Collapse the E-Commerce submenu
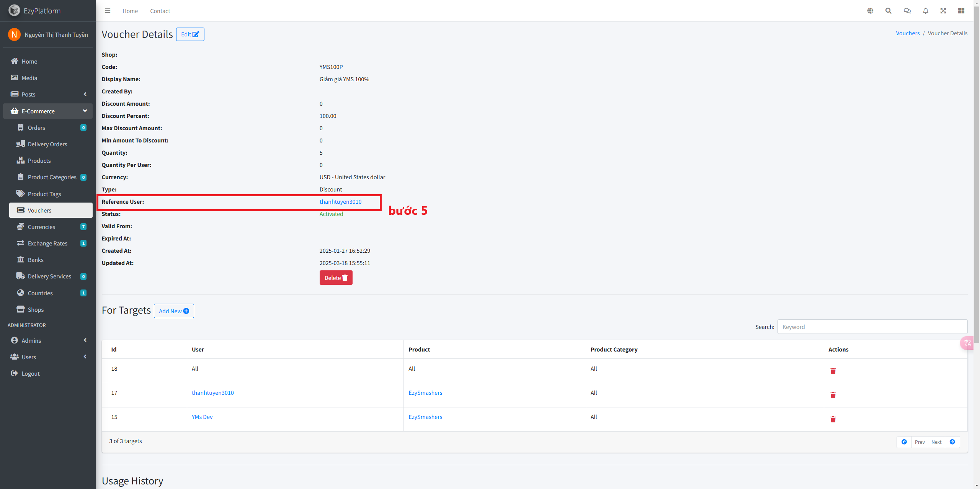The image size is (980, 489). click(48, 111)
